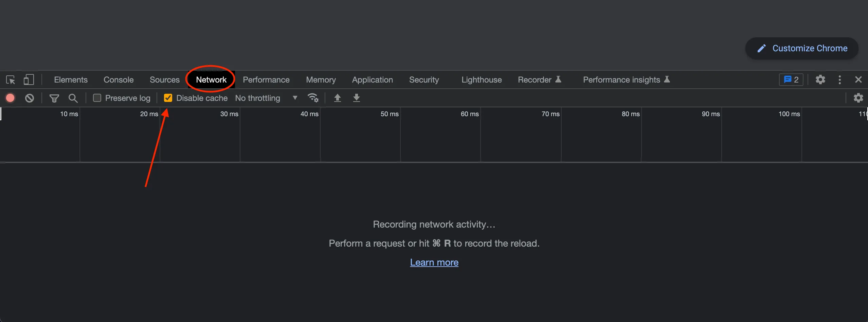Viewport: 868px width, 322px height.
Task: Click the Learn more link
Action: tap(434, 262)
